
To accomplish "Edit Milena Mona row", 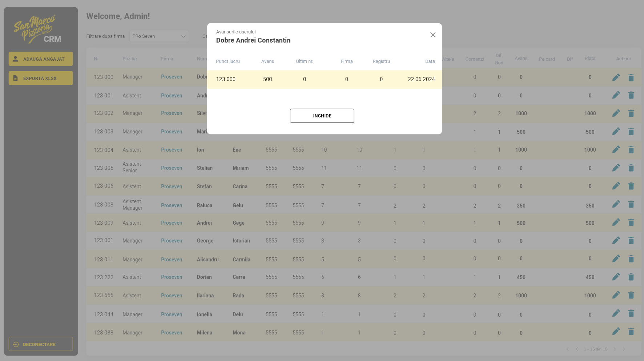I will [x=616, y=331].
